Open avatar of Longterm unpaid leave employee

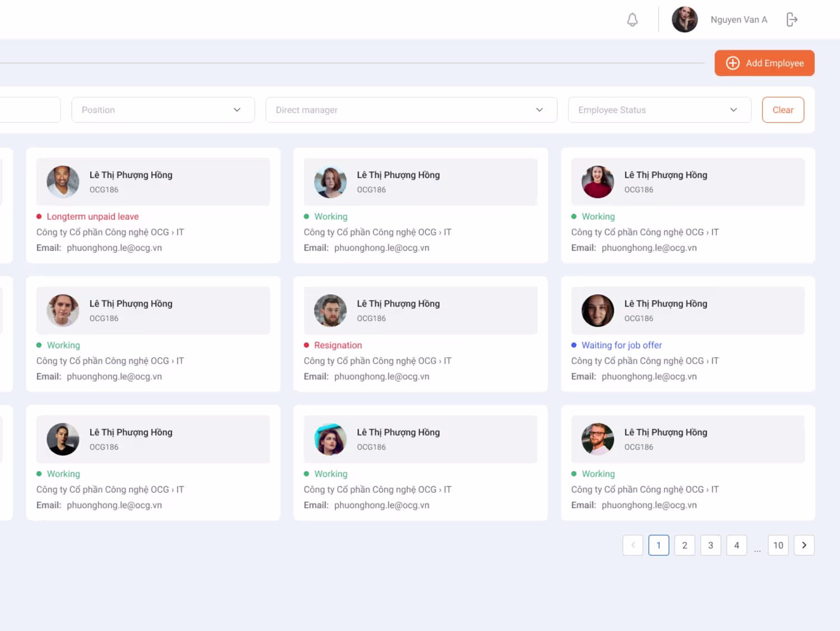(x=63, y=182)
